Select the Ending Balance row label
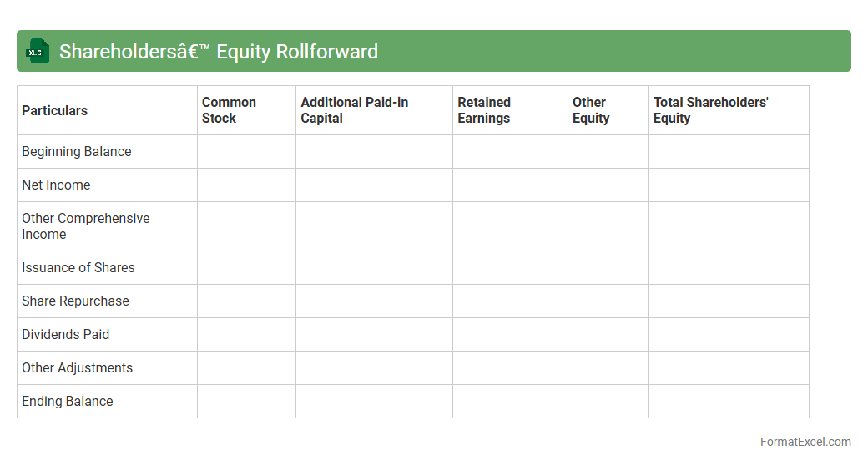 click(x=67, y=402)
